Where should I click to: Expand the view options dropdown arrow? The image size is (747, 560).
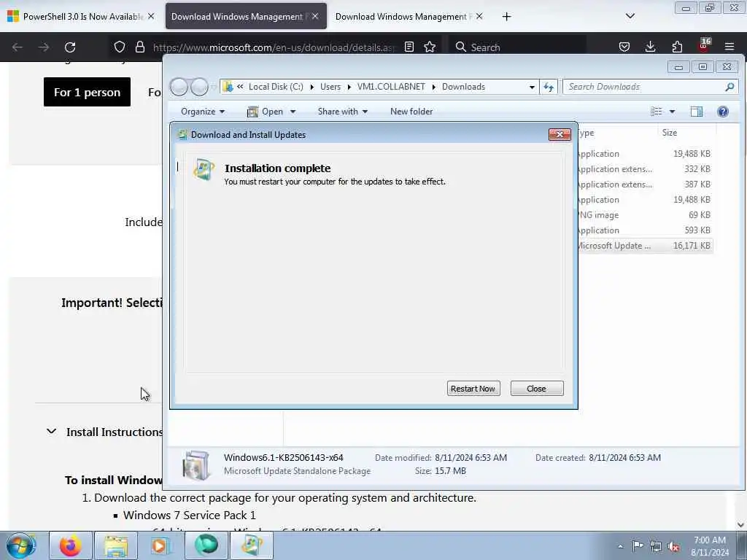672,112
